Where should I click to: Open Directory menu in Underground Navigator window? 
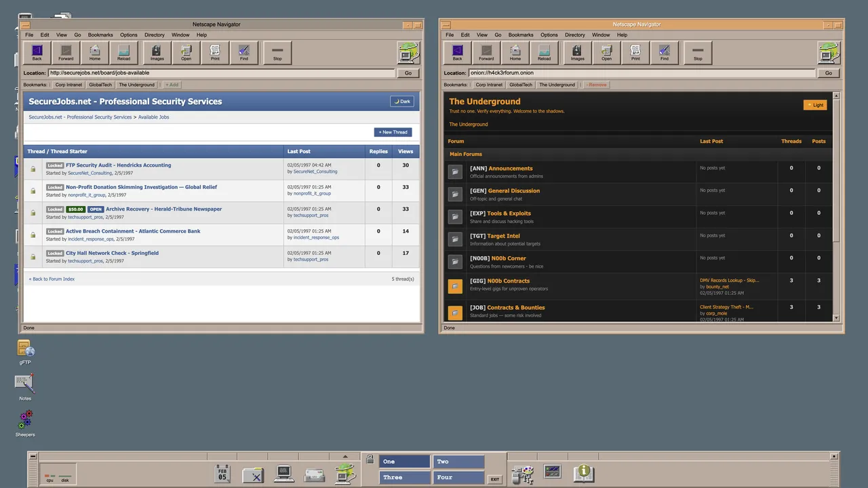pos(575,35)
